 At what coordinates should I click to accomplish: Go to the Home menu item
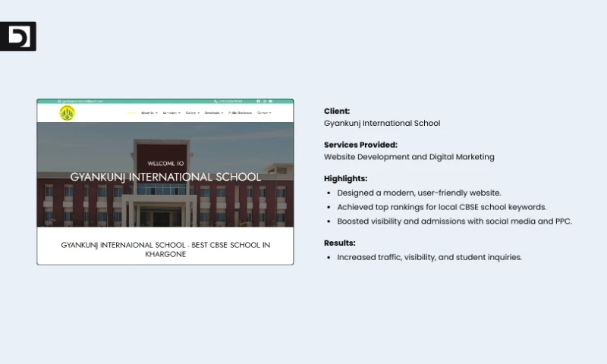[x=131, y=113]
